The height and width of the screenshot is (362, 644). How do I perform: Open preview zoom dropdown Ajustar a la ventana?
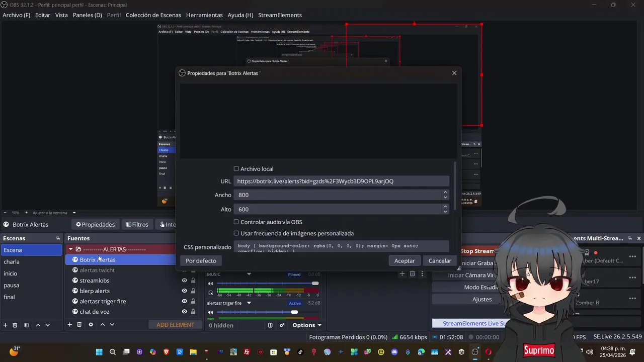[x=74, y=213]
